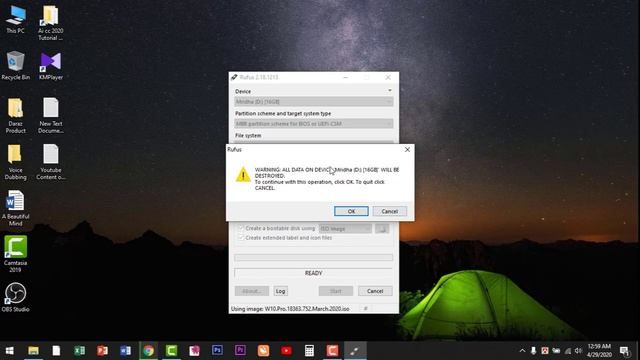Click the Using image status bar text
The height and width of the screenshot is (360, 640).
[x=290, y=309]
